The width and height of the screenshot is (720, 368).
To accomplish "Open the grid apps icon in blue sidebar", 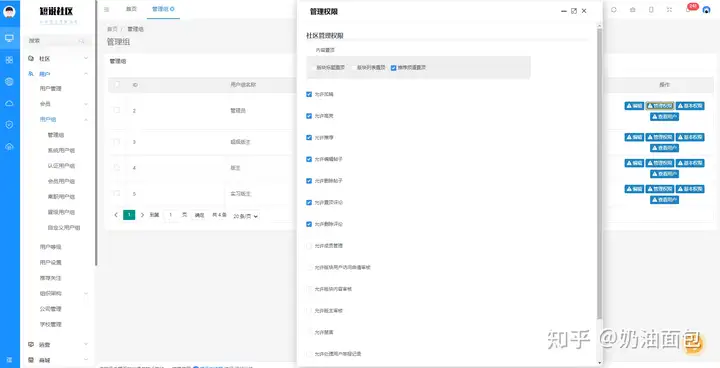I will coord(9,60).
